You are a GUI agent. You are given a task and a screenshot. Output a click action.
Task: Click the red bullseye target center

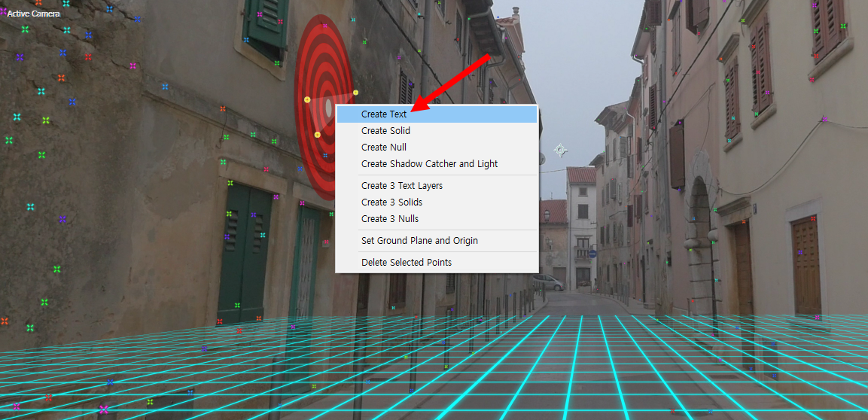(x=329, y=107)
